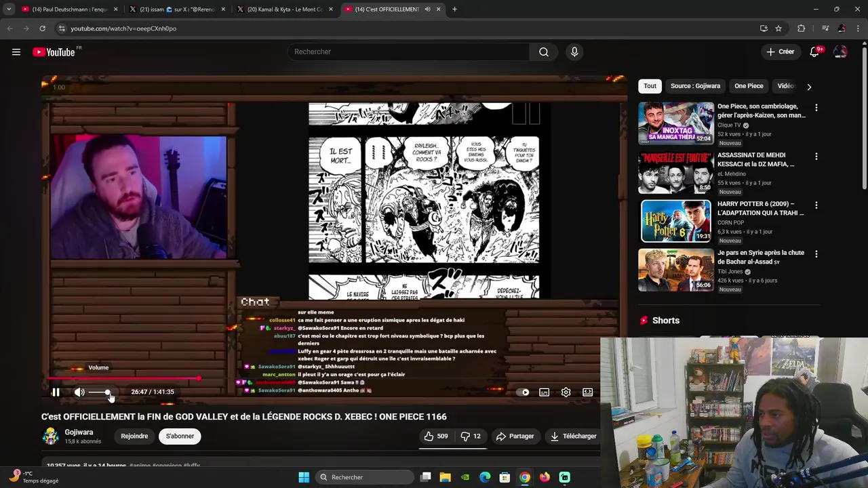
Task: Open Microsoft Edge from the taskbar
Action: coord(485,477)
